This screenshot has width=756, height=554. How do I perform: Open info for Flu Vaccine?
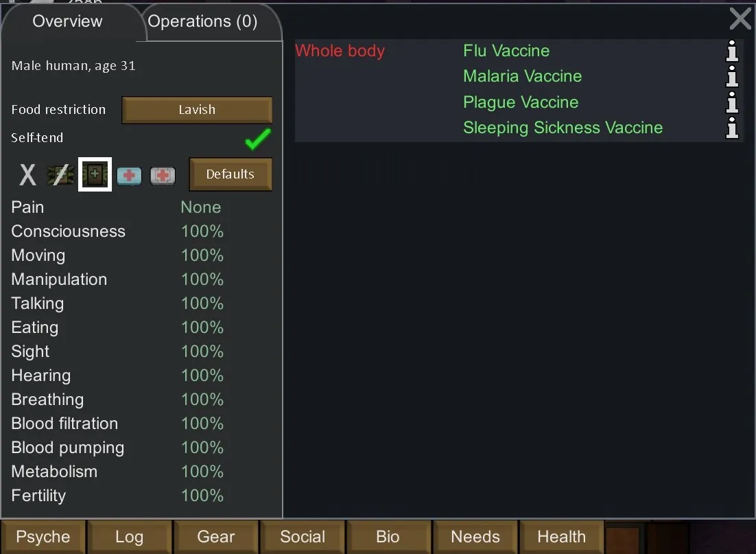pos(732,51)
